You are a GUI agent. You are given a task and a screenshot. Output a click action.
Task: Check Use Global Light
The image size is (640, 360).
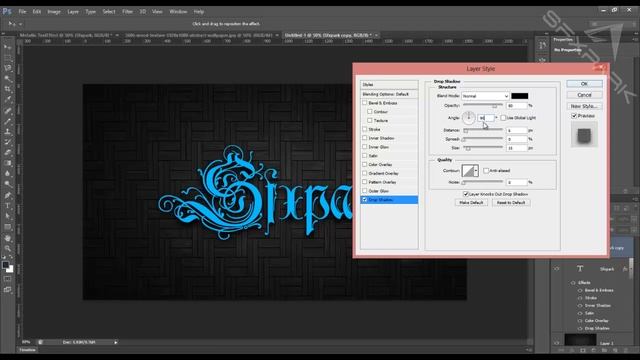coord(503,118)
